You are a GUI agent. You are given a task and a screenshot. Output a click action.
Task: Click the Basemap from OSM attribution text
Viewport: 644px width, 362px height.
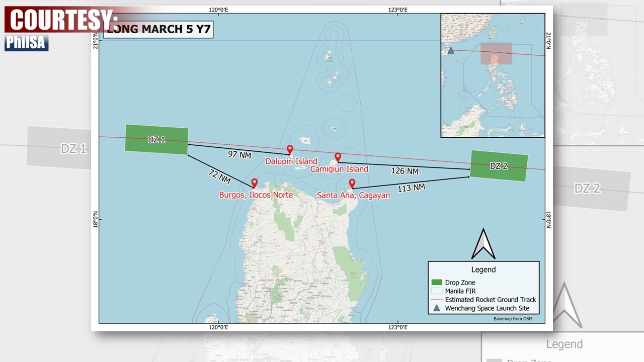(513, 319)
